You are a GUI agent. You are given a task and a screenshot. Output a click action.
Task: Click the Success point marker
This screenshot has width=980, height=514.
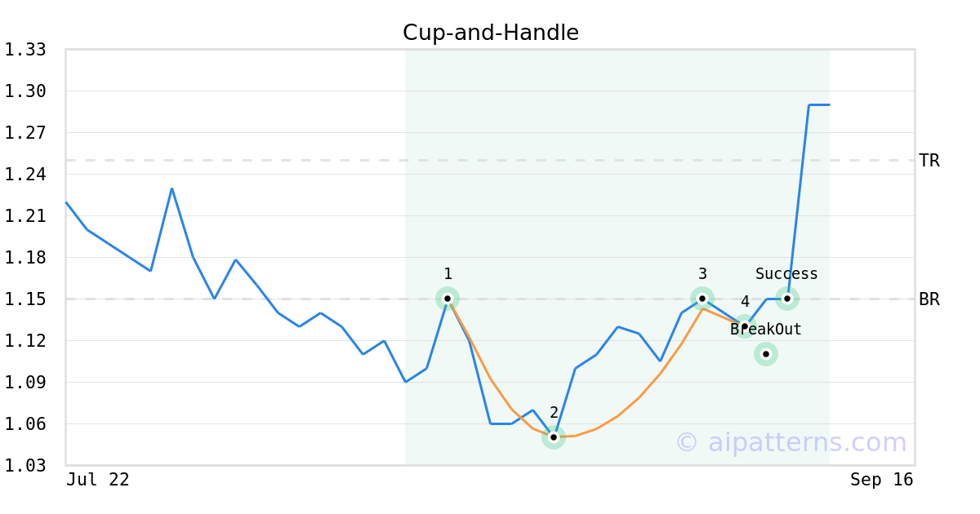(787, 299)
